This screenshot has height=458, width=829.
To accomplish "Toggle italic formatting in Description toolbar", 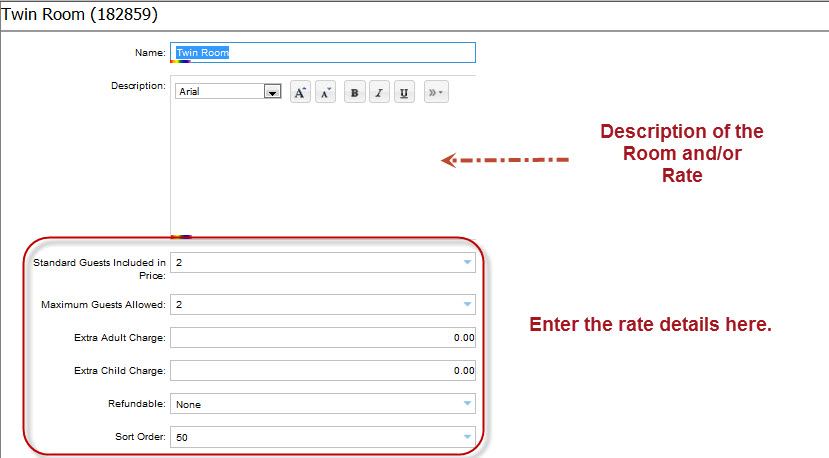I will coord(379,92).
